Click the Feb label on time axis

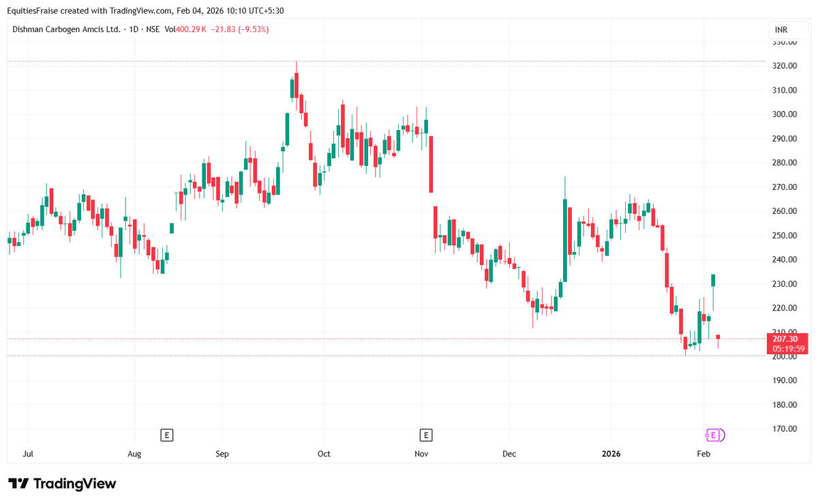(x=703, y=454)
